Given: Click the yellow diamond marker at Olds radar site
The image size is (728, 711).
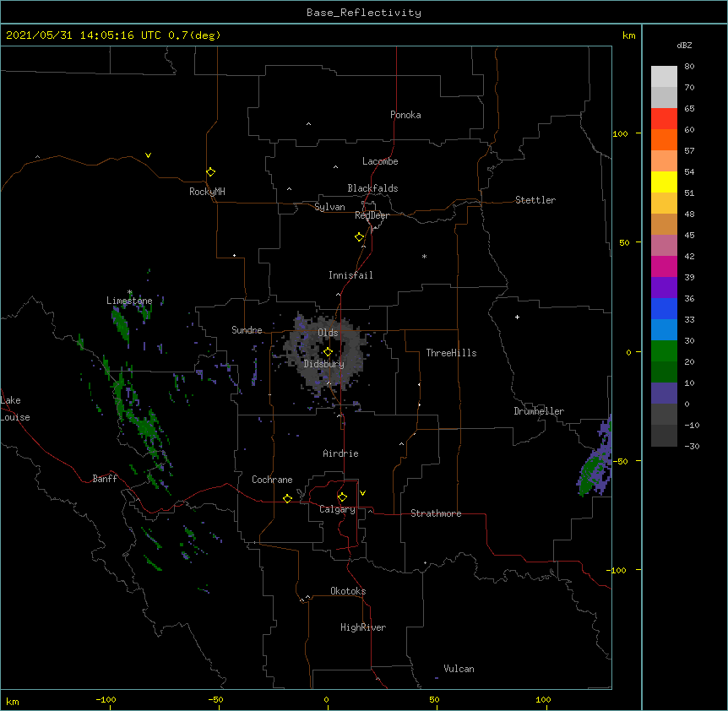Looking at the screenshot, I should (x=328, y=352).
